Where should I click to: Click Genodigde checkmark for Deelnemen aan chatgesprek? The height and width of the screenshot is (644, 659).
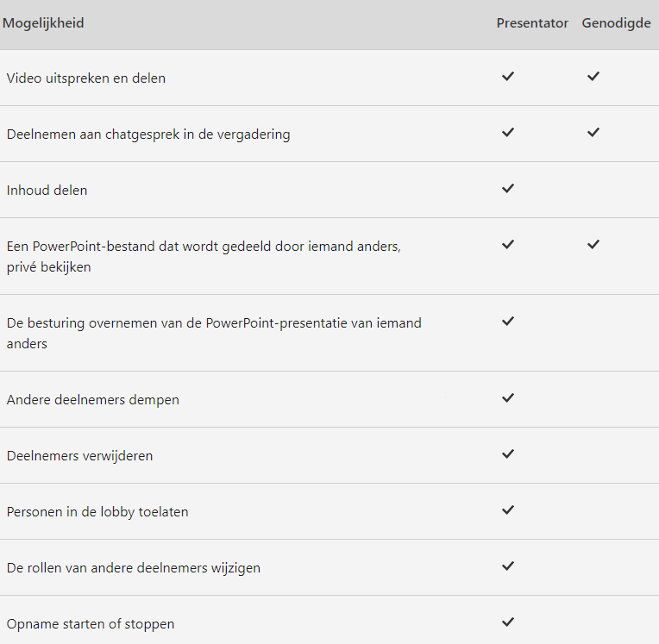[593, 133]
